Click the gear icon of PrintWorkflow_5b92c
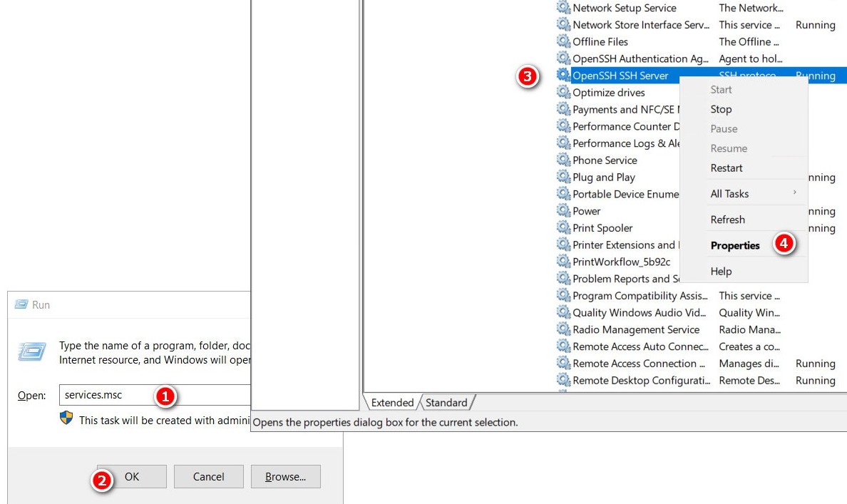 (563, 261)
